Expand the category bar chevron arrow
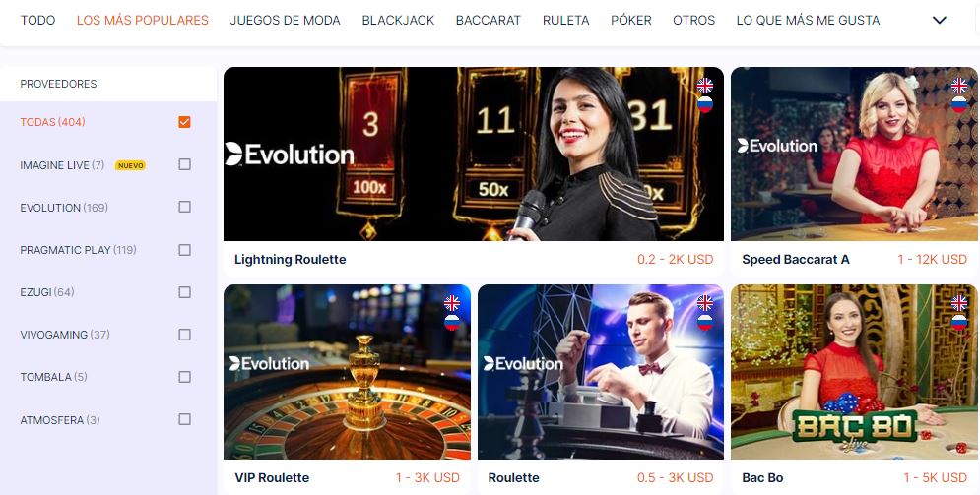The height and width of the screenshot is (495, 980). click(940, 20)
